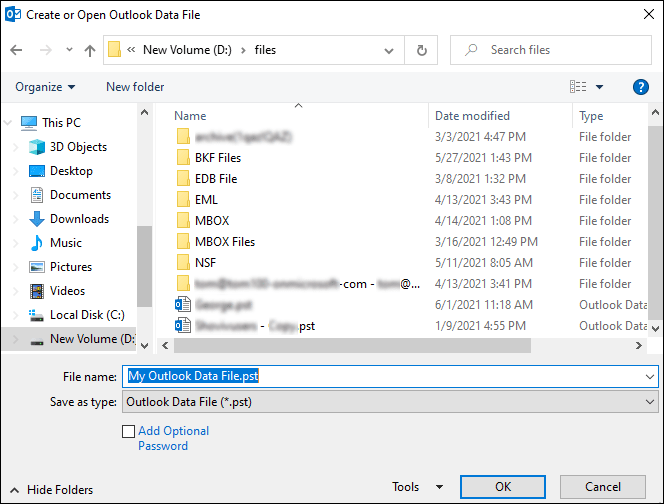The height and width of the screenshot is (504, 664).
Task: Select the MBOX folder icon
Action: [183, 221]
